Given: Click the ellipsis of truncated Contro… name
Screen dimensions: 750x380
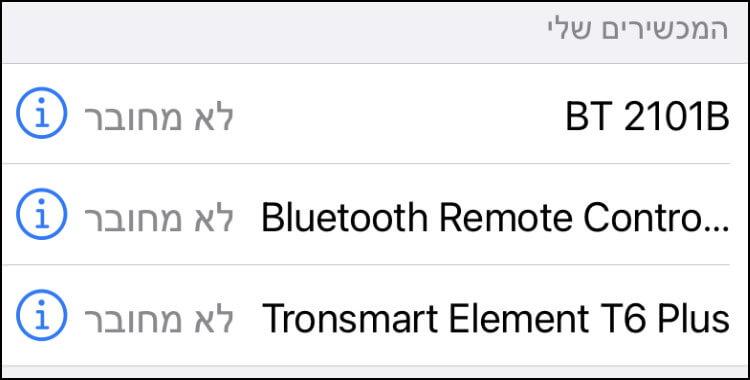Looking at the screenshot, I should (719, 229).
